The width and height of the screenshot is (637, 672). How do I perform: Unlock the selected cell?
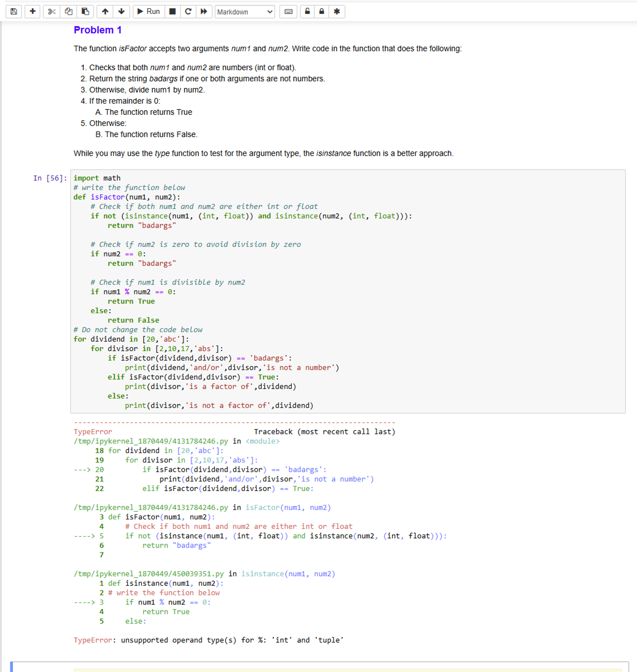click(307, 11)
